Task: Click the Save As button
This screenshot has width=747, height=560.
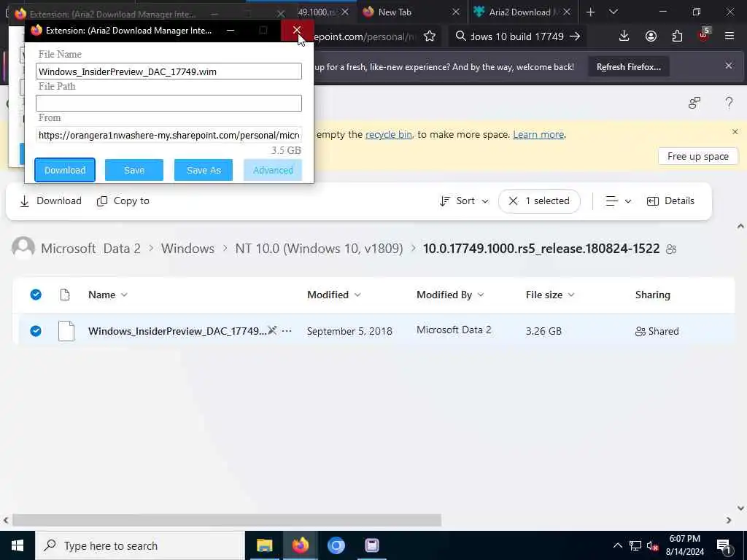Action: pyautogui.click(x=204, y=170)
